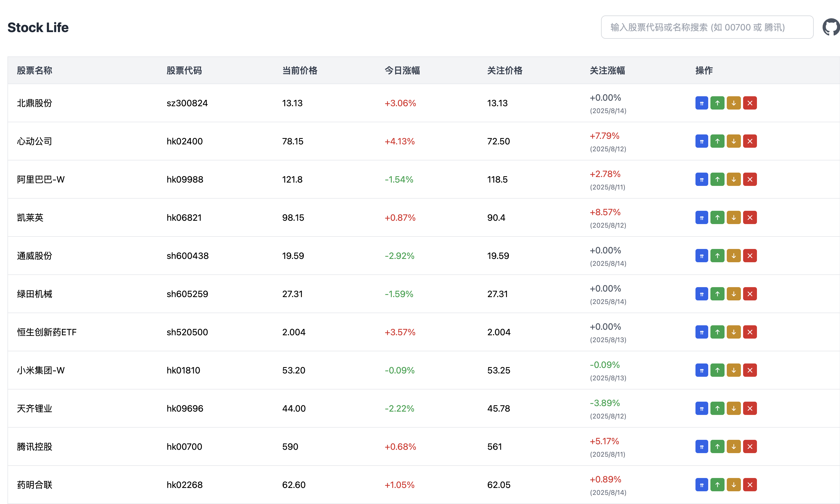Move 药明合联 up with green arrow
The width and height of the screenshot is (840, 504).
(x=717, y=485)
